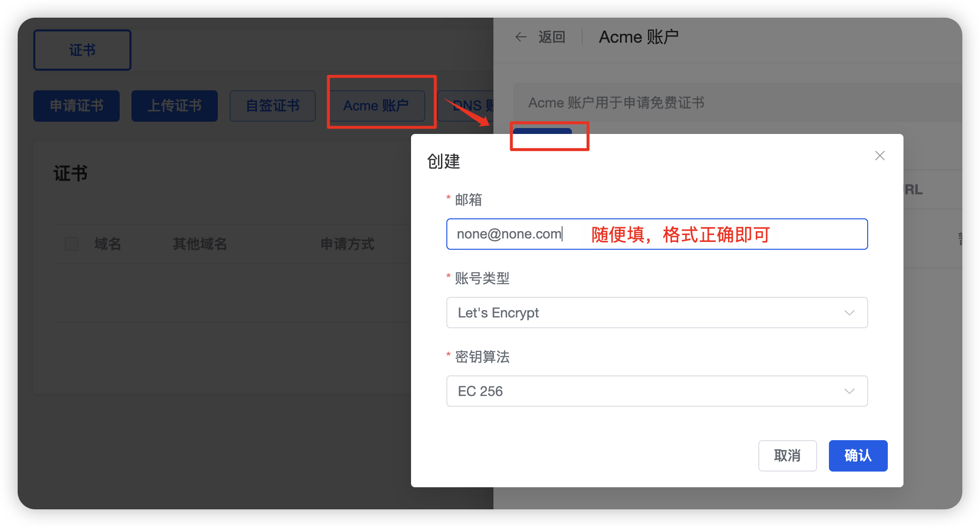Screen dimensions: 980x527
Task: Open the partially hidden DNS 账户 button
Action: click(x=466, y=106)
